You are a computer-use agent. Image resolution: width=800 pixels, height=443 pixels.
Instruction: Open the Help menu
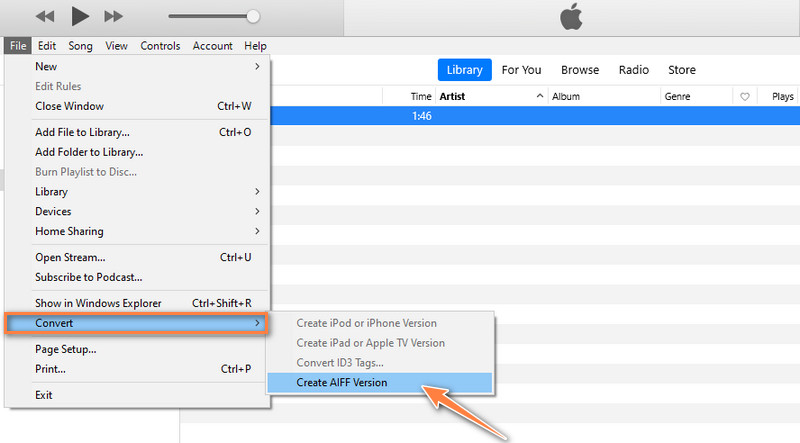click(x=255, y=46)
